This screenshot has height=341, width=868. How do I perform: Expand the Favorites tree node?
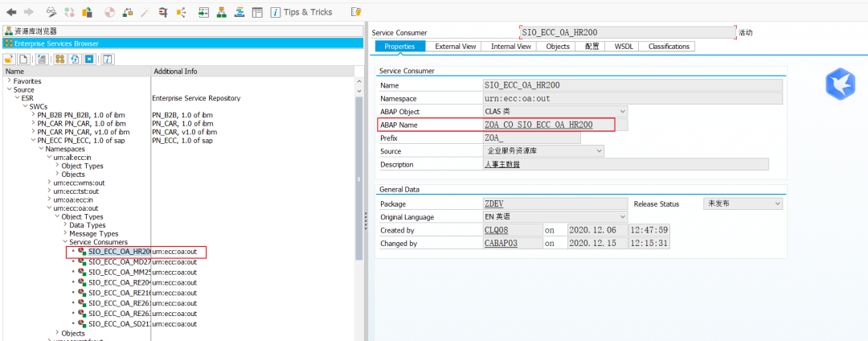point(9,80)
